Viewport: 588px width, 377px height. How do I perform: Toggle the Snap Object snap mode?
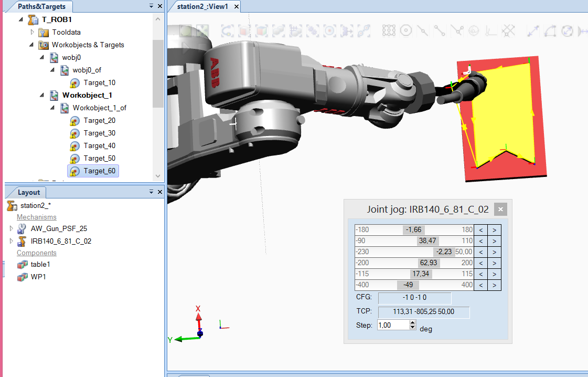(388, 32)
